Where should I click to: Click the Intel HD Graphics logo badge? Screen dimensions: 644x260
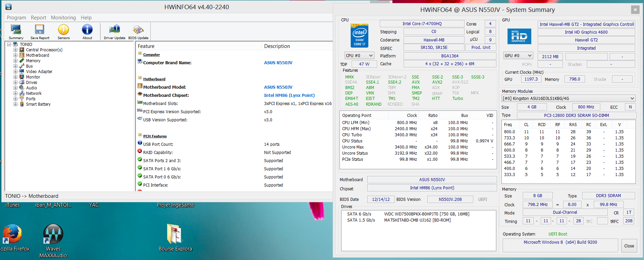pos(519,36)
